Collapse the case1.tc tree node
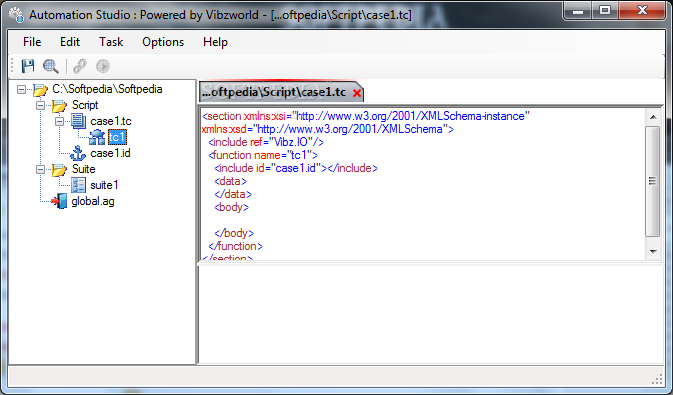 pyautogui.click(x=59, y=122)
